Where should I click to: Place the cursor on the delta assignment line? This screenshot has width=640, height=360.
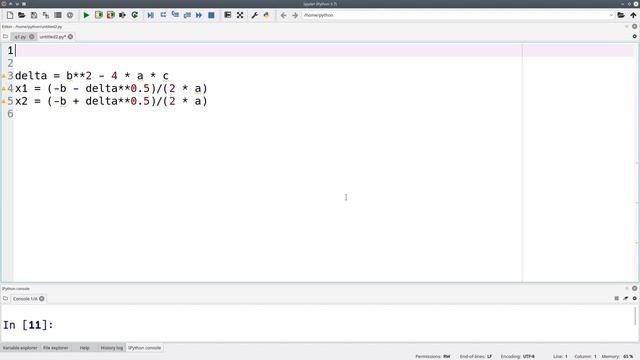click(x=92, y=76)
